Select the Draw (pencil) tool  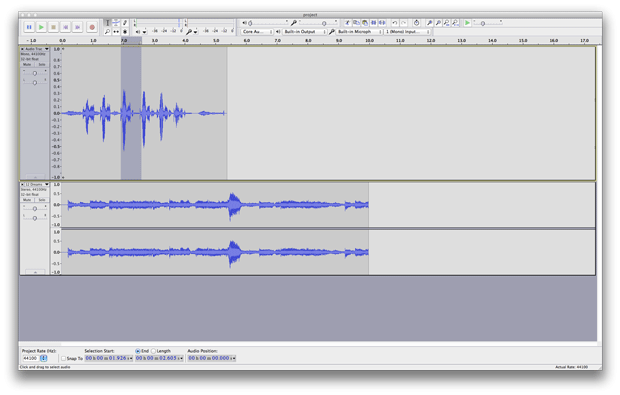pos(125,23)
